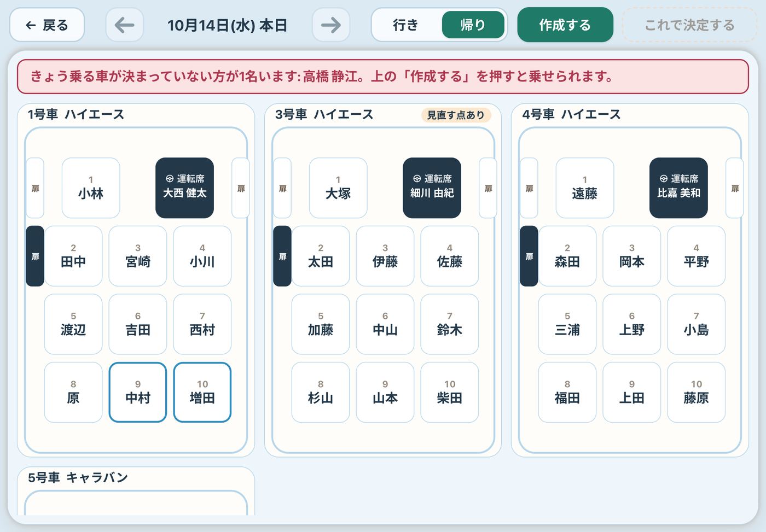Screen dimensions: 766x532
Task: Select seat 8 原 in car 1
Action: [73, 392]
